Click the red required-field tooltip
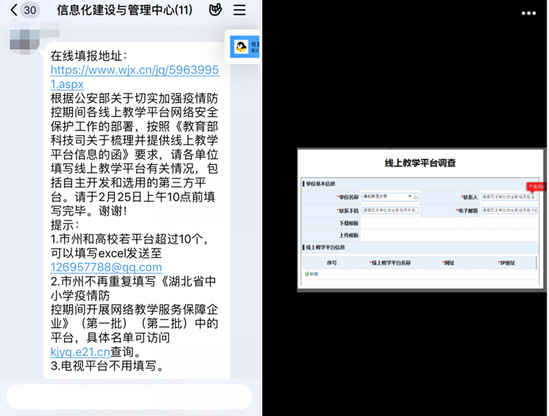Screen dimensions: 549x416 [536, 186]
